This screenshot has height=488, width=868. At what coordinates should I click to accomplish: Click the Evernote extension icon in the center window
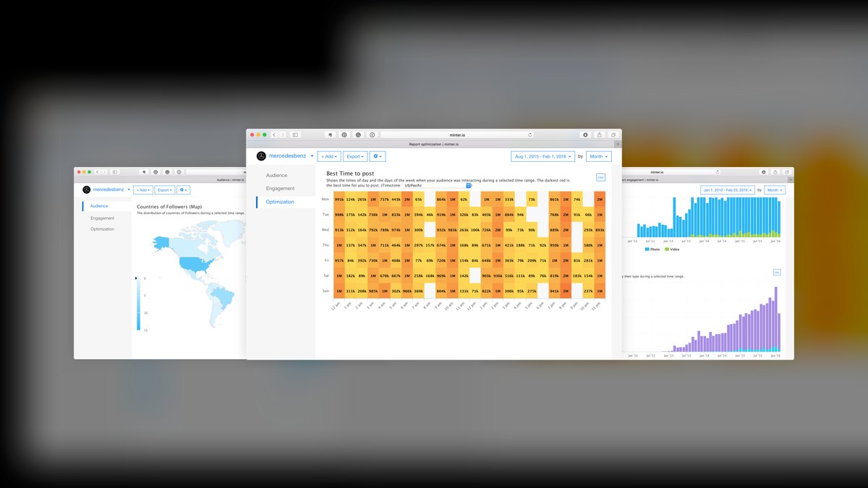(x=329, y=134)
